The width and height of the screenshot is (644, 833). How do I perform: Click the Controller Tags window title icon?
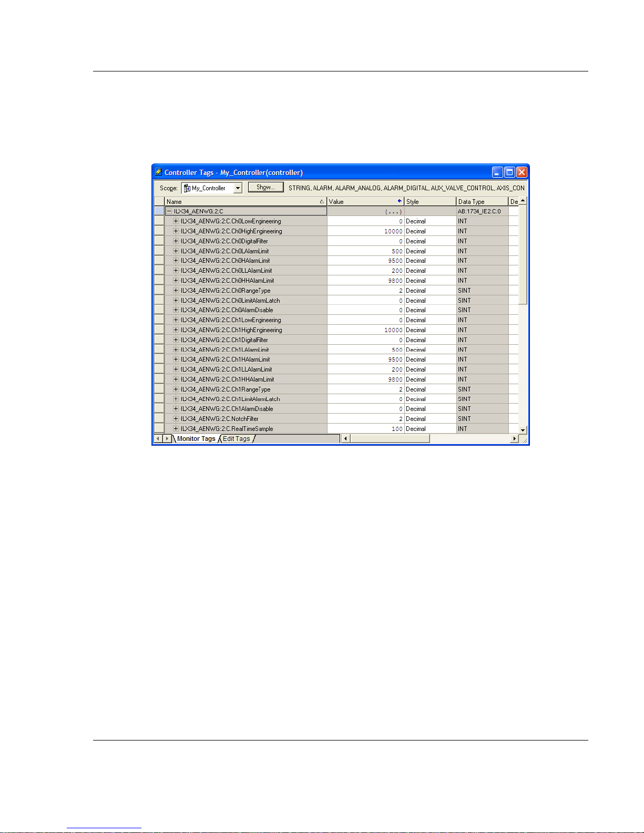(x=158, y=172)
